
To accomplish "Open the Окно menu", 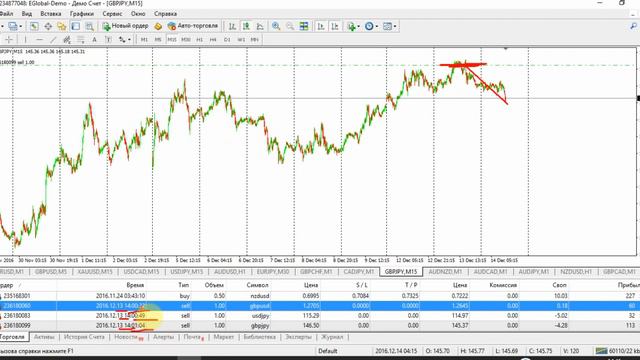I will pos(138,13).
